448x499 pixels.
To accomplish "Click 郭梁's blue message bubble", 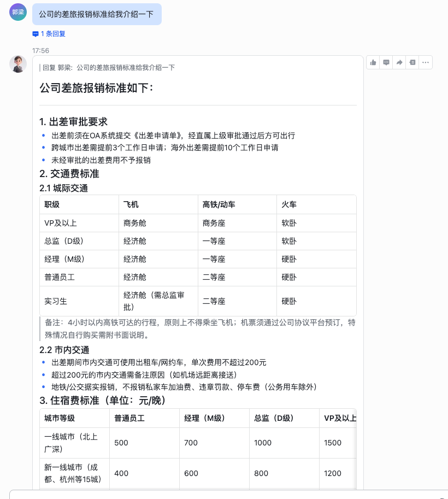I will (x=97, y=14).
